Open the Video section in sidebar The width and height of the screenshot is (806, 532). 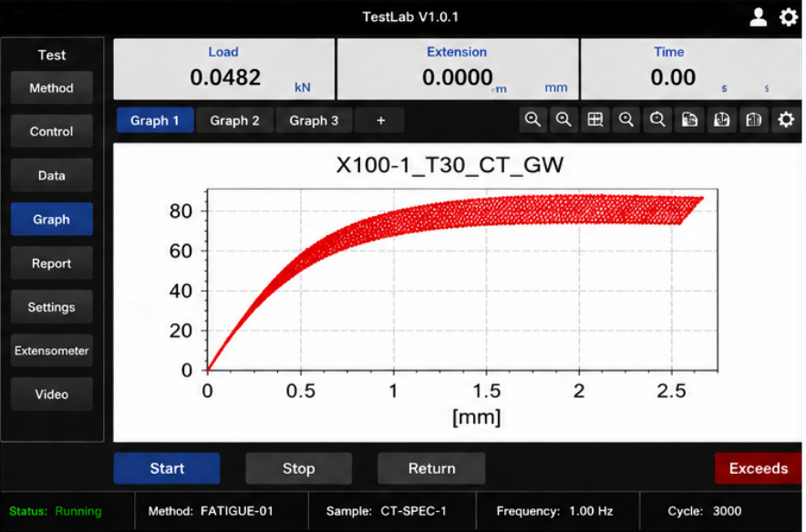(51, 394)
